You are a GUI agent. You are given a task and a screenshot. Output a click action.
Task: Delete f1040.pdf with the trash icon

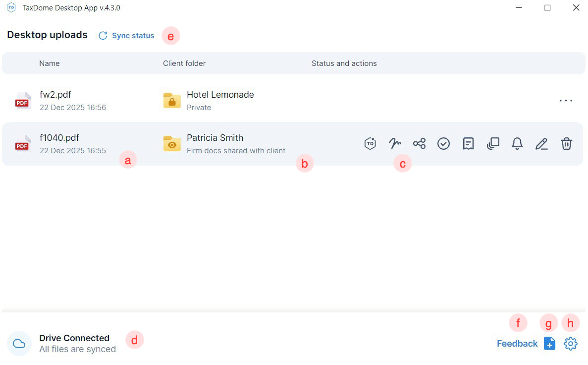pos(566,144)
